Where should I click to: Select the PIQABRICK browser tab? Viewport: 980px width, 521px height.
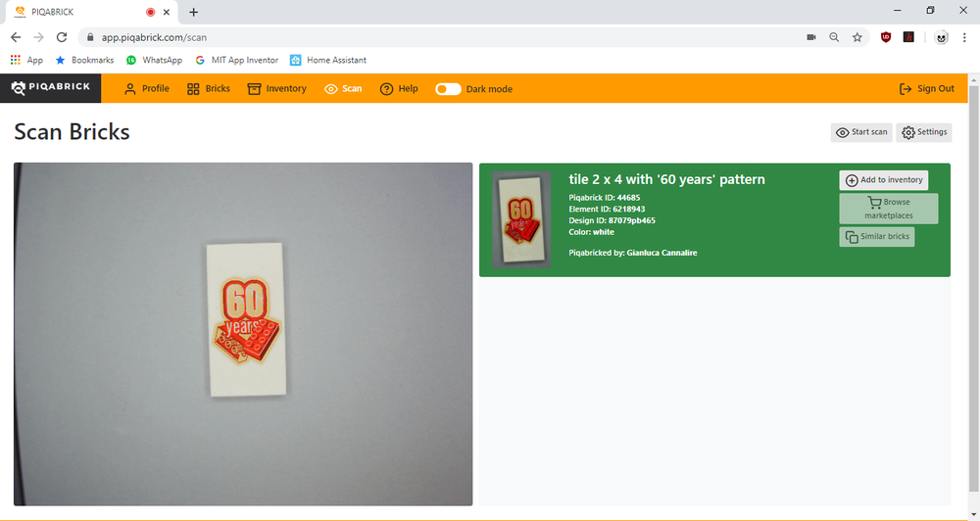click(x=90, y=12)
